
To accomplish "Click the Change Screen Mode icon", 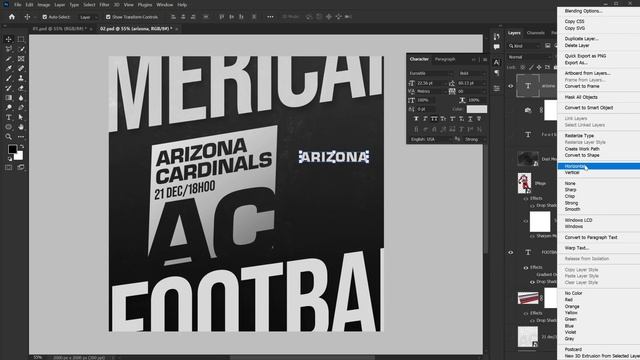I will coord(21,167).
